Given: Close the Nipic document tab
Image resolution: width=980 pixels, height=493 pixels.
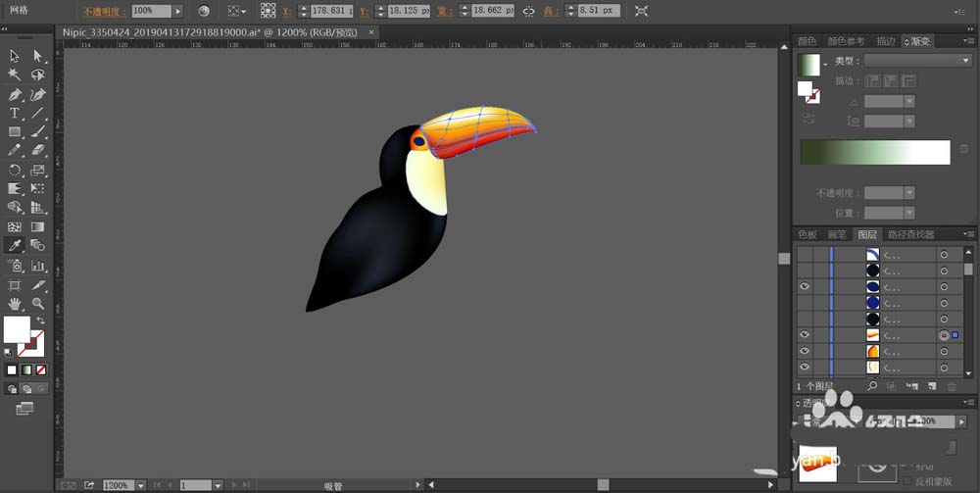Looking at the screenshot, I should coord(371,32).
